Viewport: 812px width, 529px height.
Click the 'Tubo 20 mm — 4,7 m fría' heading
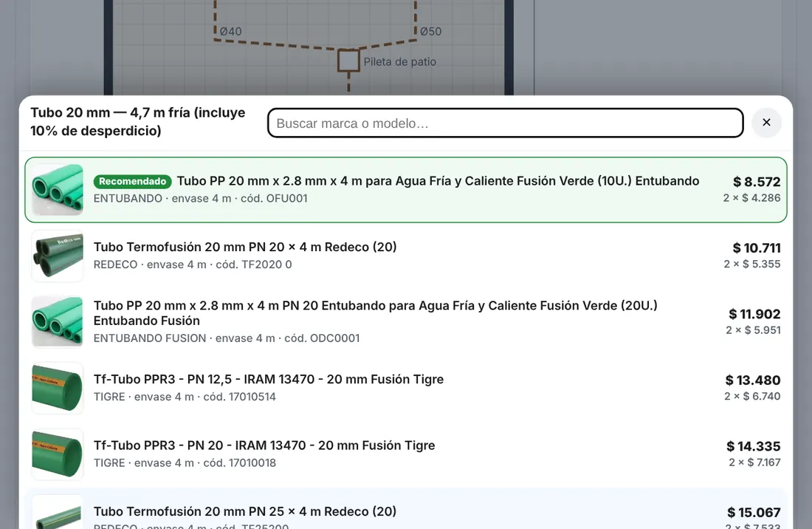[x=138, y=122]
